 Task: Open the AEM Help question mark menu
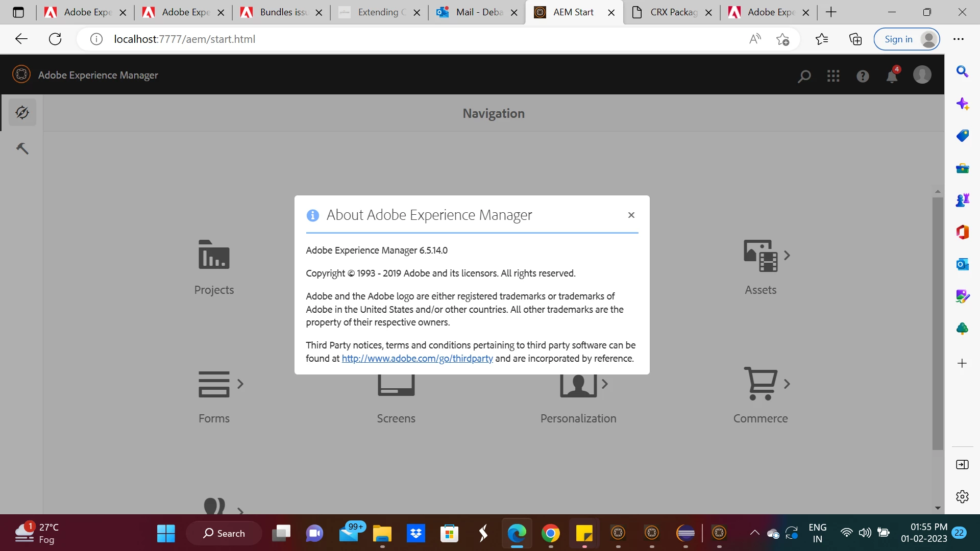click(x=863, y=76)
